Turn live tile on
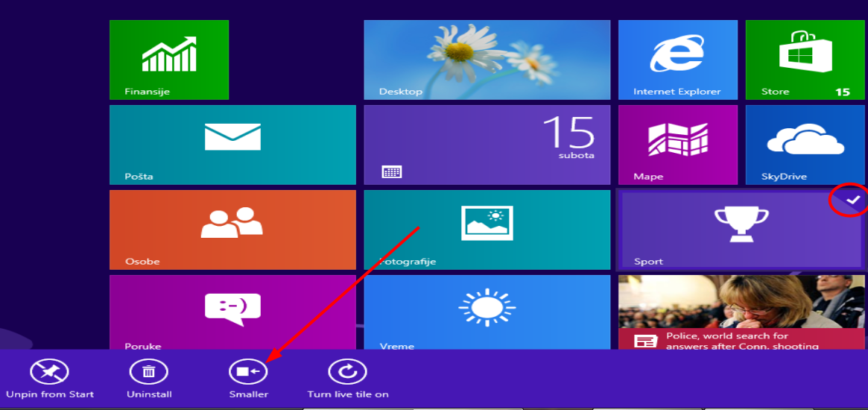868x410 pixels. (348, 371)
